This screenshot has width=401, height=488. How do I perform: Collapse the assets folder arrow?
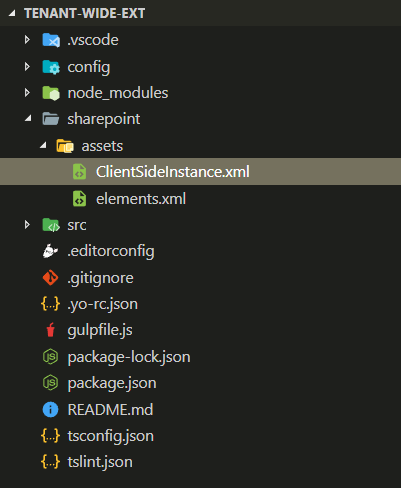pos(43,146)
